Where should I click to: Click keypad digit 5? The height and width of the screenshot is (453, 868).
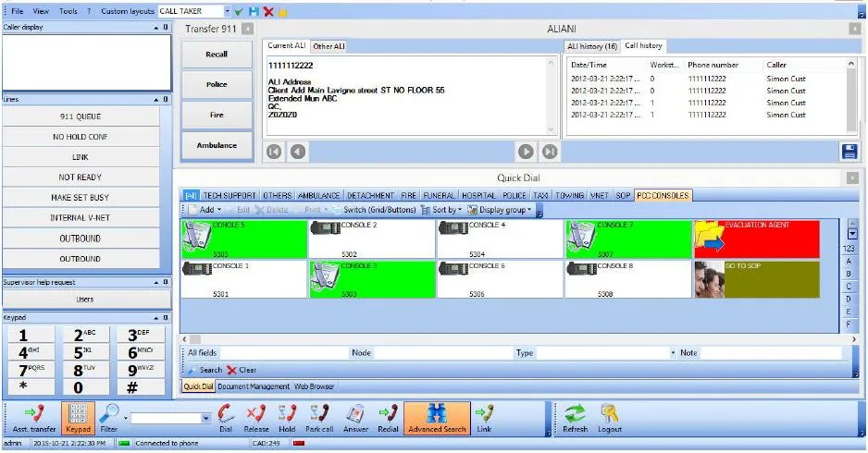(x=84, y=353)
